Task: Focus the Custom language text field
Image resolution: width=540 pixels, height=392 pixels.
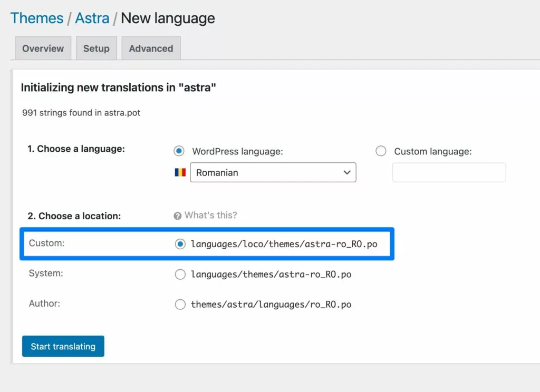Action: click(449, 172)
